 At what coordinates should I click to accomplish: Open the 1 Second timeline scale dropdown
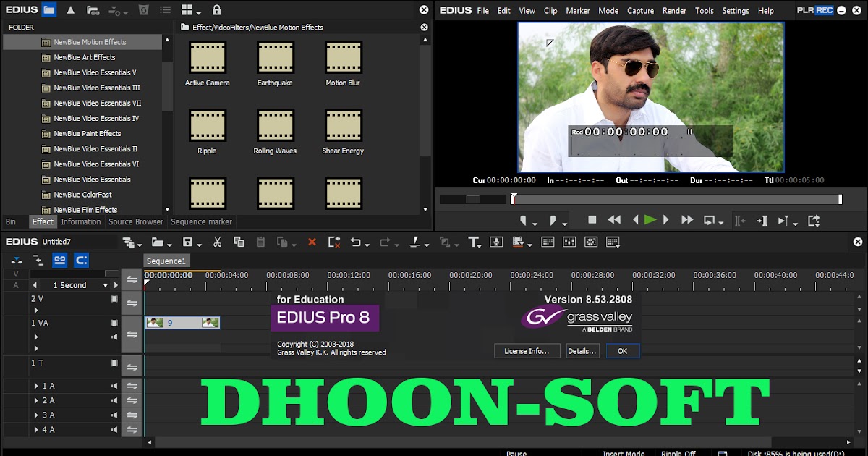point(106,285)
